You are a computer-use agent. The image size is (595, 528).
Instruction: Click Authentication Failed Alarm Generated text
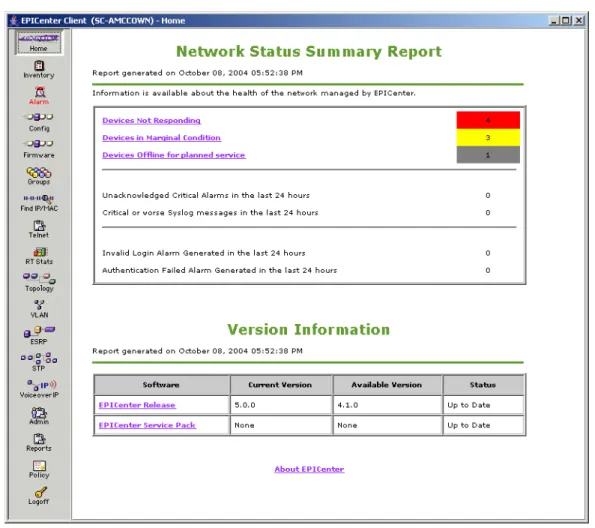coord(220,270)
